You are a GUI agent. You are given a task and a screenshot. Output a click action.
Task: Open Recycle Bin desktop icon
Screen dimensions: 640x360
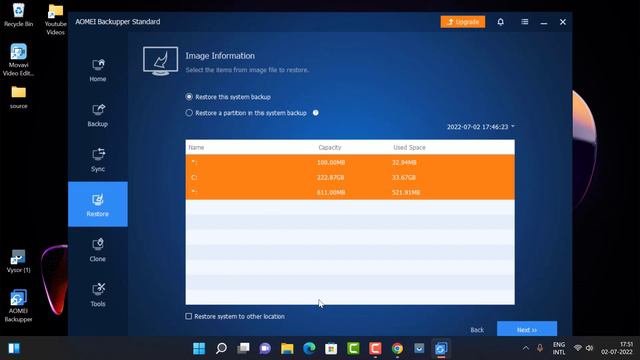point(18,15)
